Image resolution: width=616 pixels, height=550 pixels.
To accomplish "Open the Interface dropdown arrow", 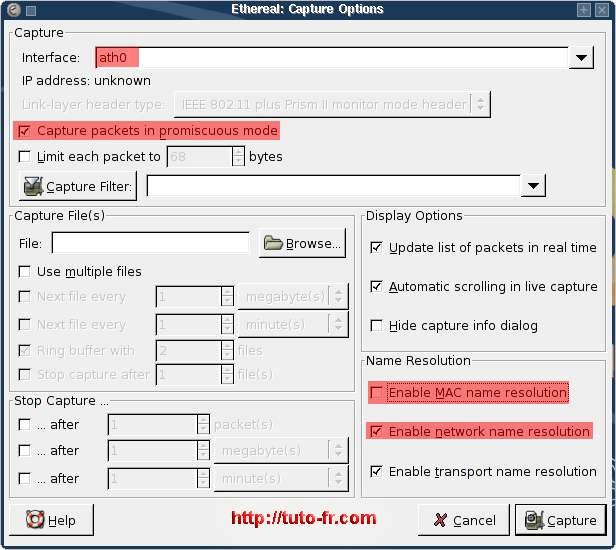I will pyautogui.click(x=581, y=58).
